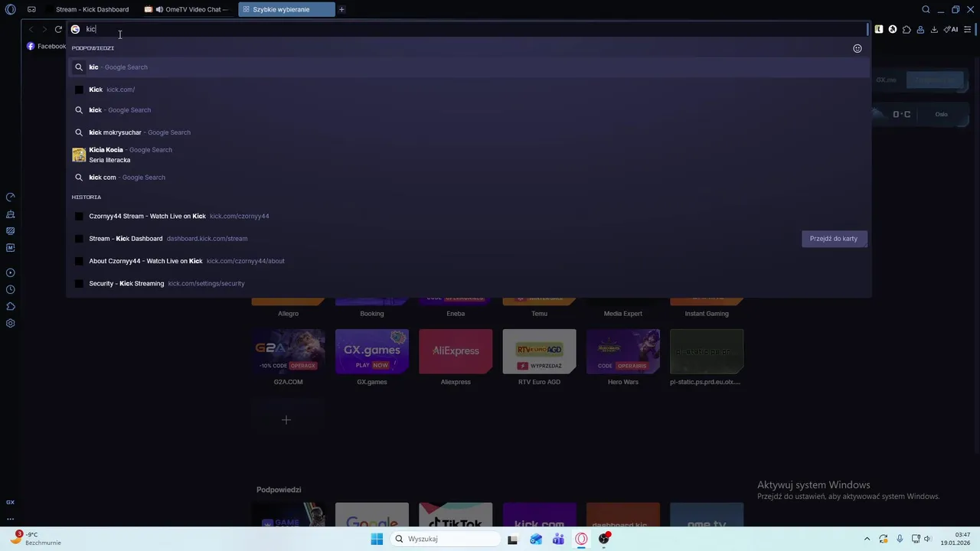Open Czornyy44 Stream history entry
Screen dimensions: 980x551
(x=470, y=216)
